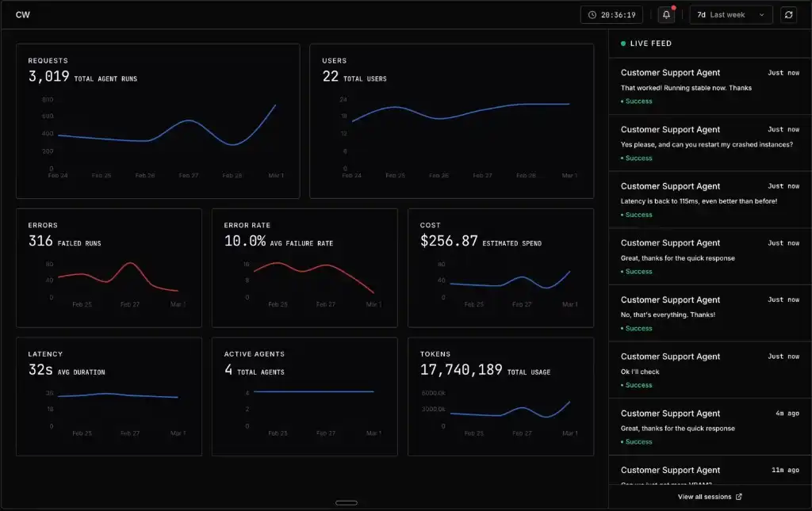Click the clock icon beside 20:36:19
Screen dimensions: 812x511
pos(592,14)
